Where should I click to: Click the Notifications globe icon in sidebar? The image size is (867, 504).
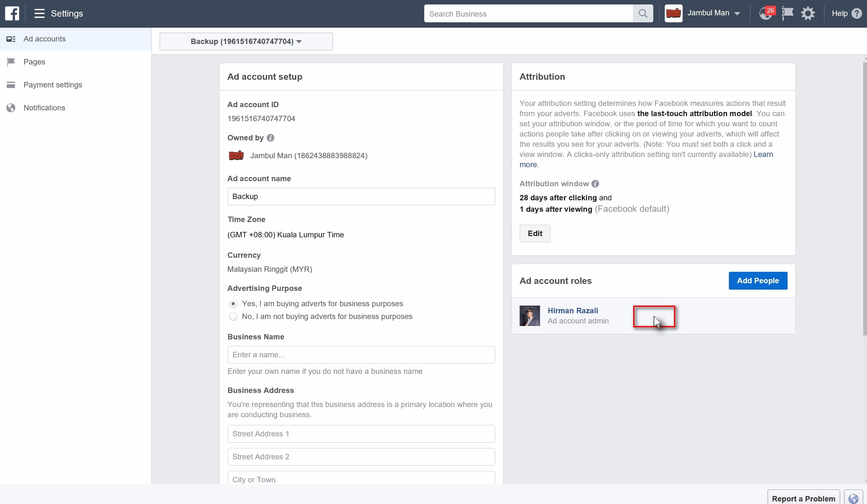(11, 108)
